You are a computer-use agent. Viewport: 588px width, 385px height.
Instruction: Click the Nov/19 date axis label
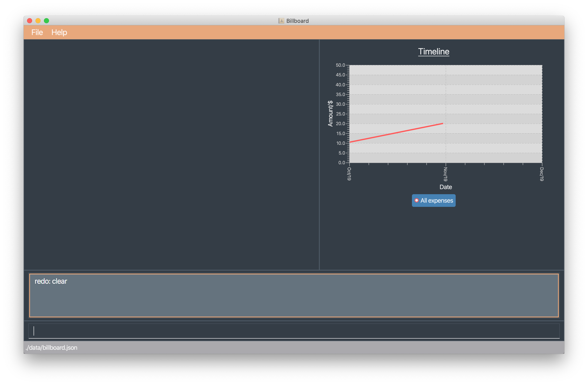coord(445,174)
